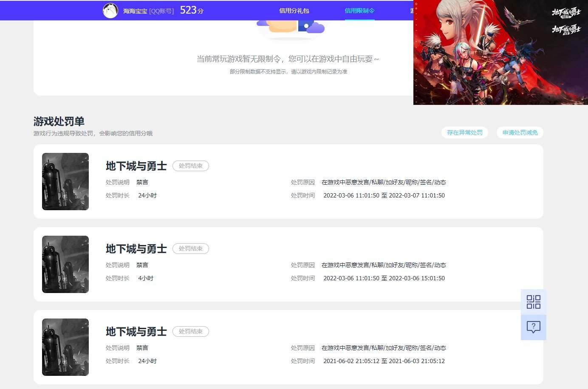
Task: Click 地下城与勇士 title on 2022-03-07 card
Action: click(x=136, y=166)
